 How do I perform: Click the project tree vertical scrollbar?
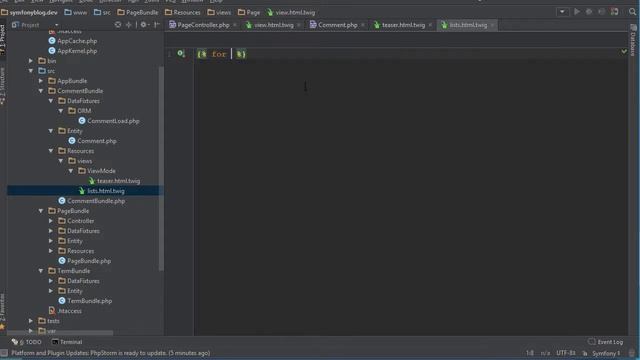tap(161, 168)
